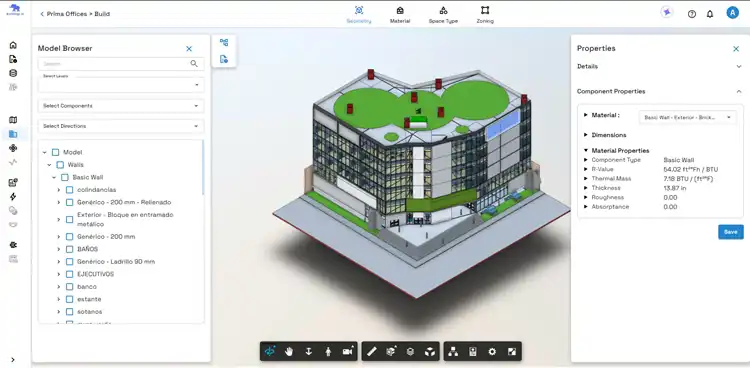Check the BAÑOS checkbox
750x368 pixels.
(x=69, y=249)
